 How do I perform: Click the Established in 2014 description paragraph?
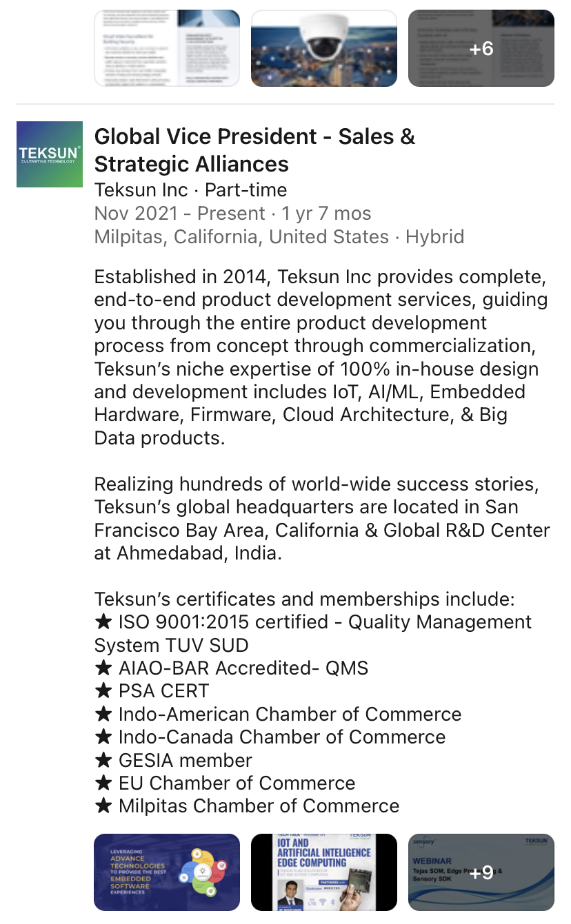coord(321,358)
